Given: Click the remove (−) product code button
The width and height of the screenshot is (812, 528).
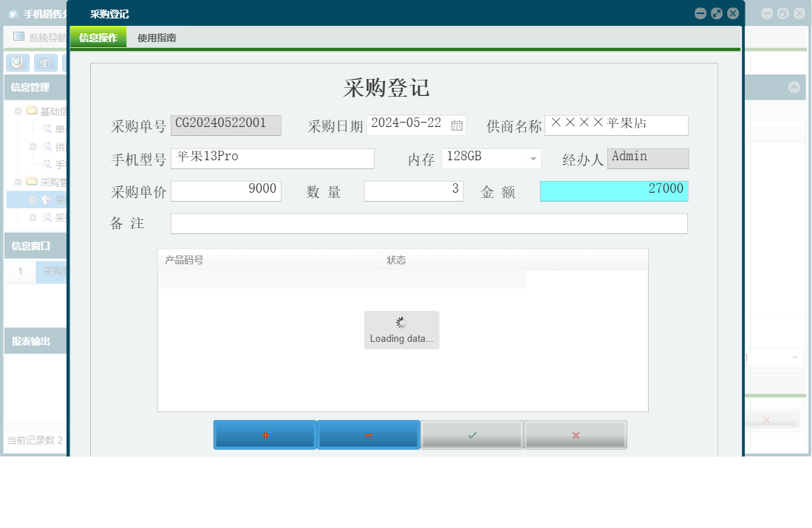Looking at the screenshot, I should click(368, 435).
